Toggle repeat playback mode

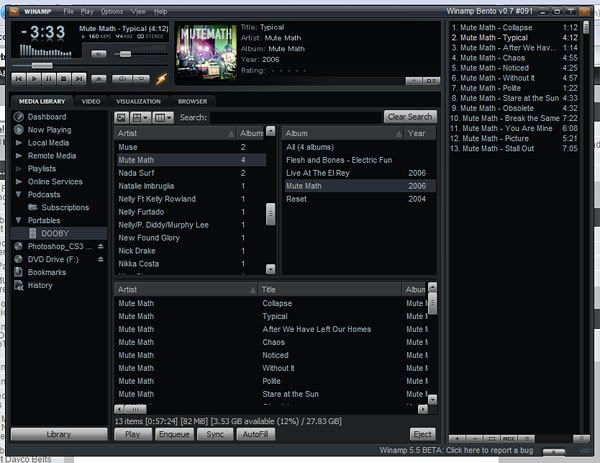(x=141, y=79)
